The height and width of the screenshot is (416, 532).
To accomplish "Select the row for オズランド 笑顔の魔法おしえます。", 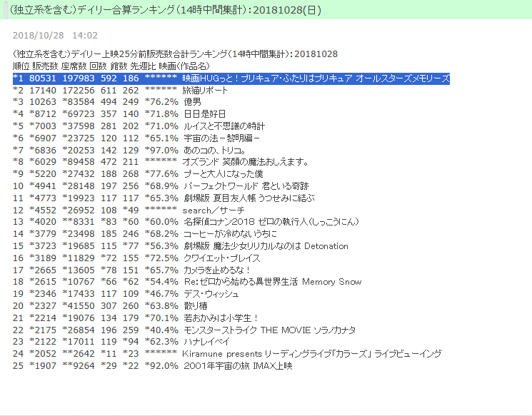I will click(x=161, y=162).
